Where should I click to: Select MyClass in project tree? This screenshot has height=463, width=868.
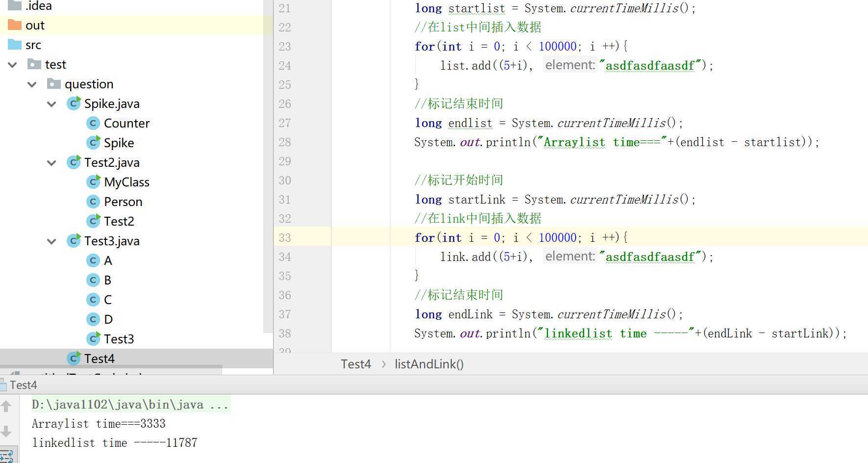(127, 182)
